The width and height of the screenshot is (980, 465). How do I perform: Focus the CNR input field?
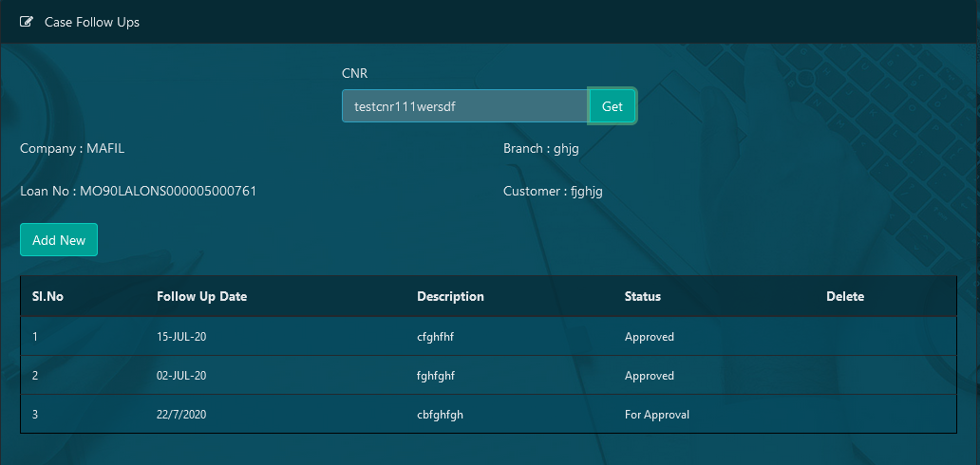click(465, 106)
